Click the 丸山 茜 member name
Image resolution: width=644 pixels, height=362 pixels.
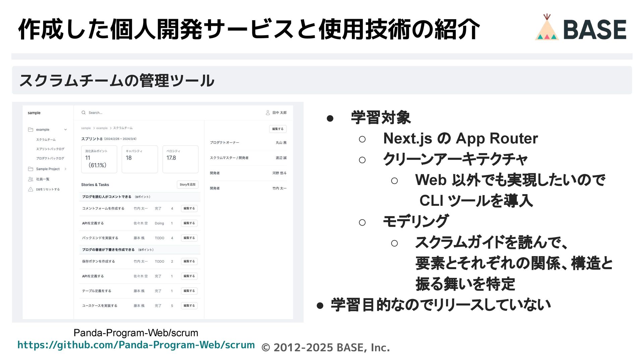(281, 143)
